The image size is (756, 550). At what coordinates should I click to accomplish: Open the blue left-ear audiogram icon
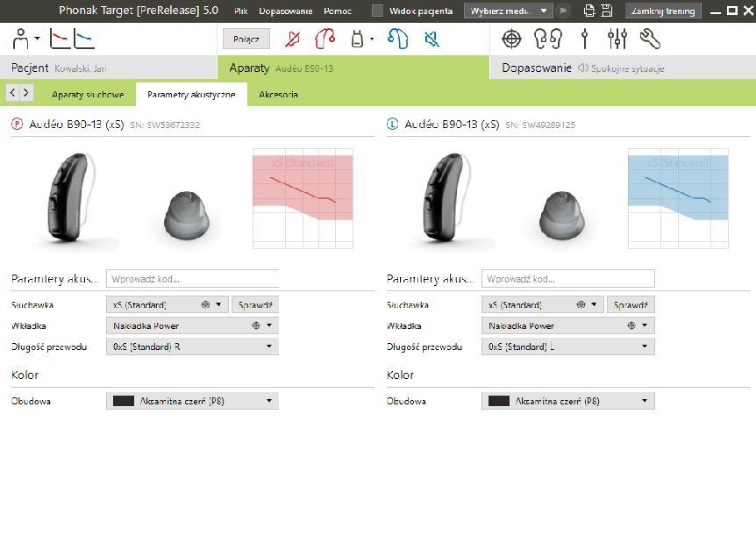point(84,39)
